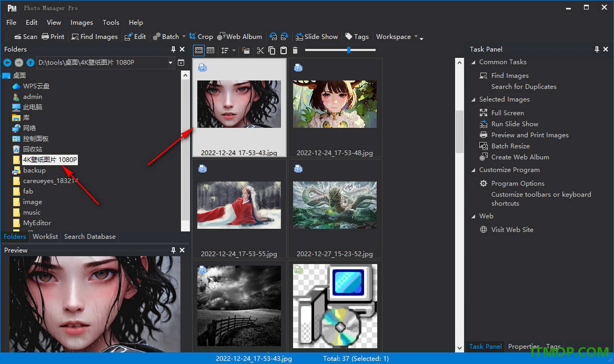Click icon right of the path box
Viewport: 614px width, 364px height.
[x=181, y=63]
